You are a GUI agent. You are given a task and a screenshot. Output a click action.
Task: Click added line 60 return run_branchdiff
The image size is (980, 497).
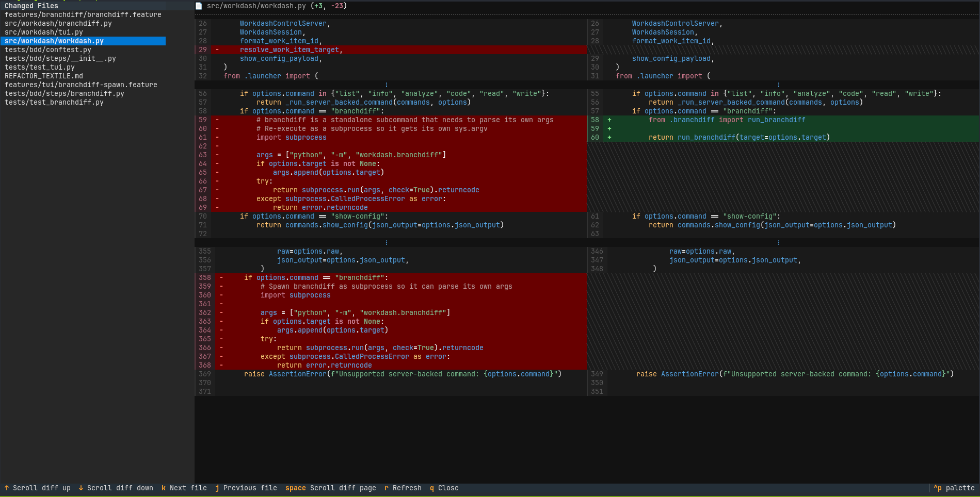tap(783, 138)
